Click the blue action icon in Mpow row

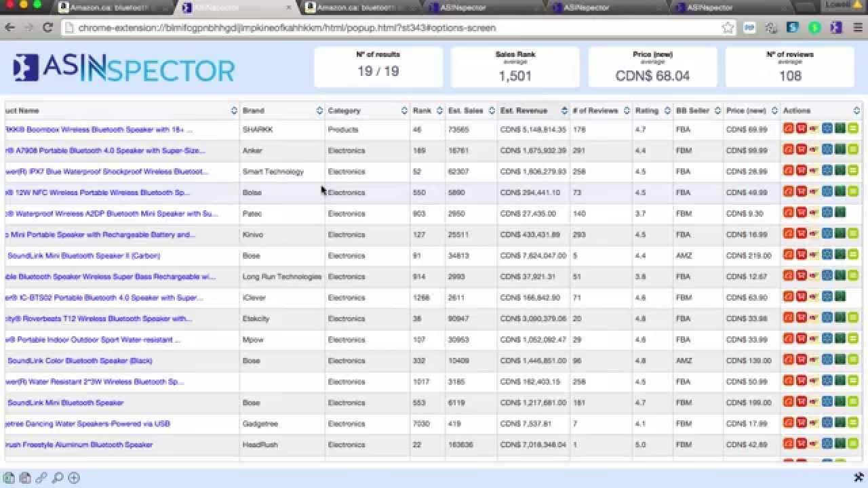pyautogui.click(x=827, y=339)
